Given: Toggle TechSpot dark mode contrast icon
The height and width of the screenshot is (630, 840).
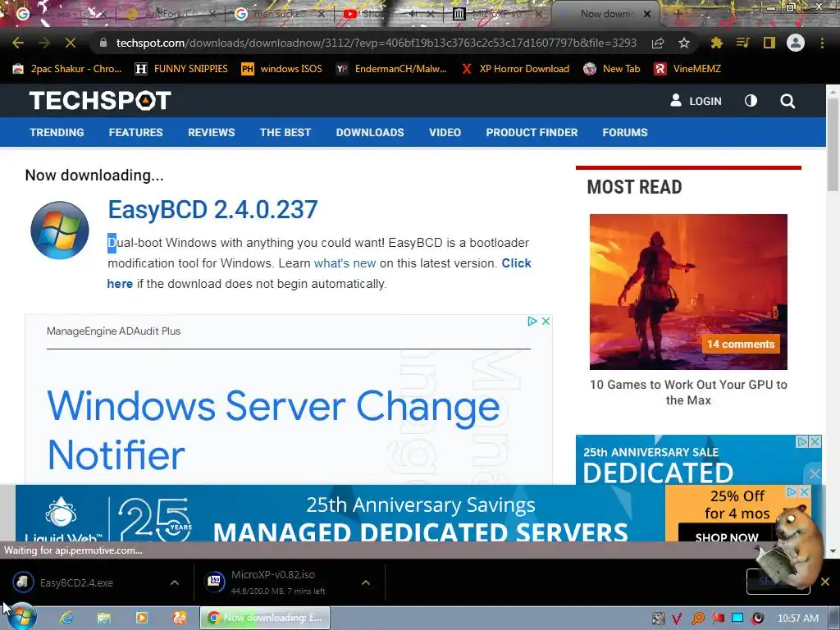Looking at the screenshot, I should (x=751, y=100).
